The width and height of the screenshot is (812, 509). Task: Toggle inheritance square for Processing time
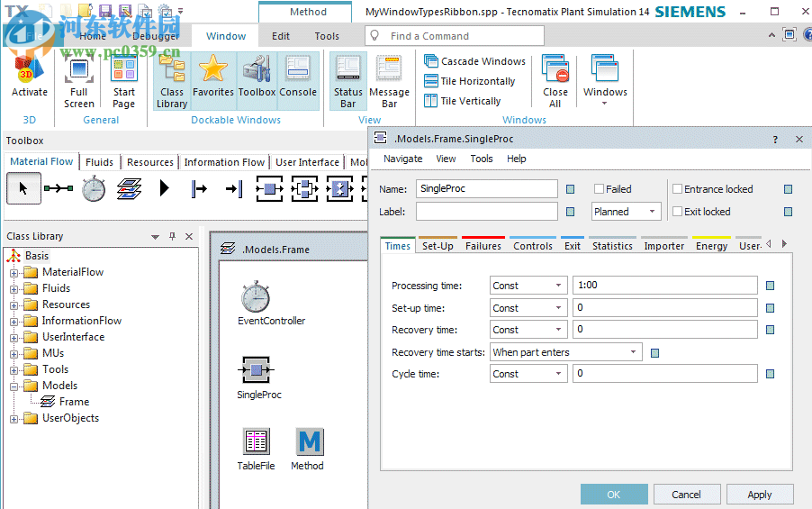click(x=770, y=286)
